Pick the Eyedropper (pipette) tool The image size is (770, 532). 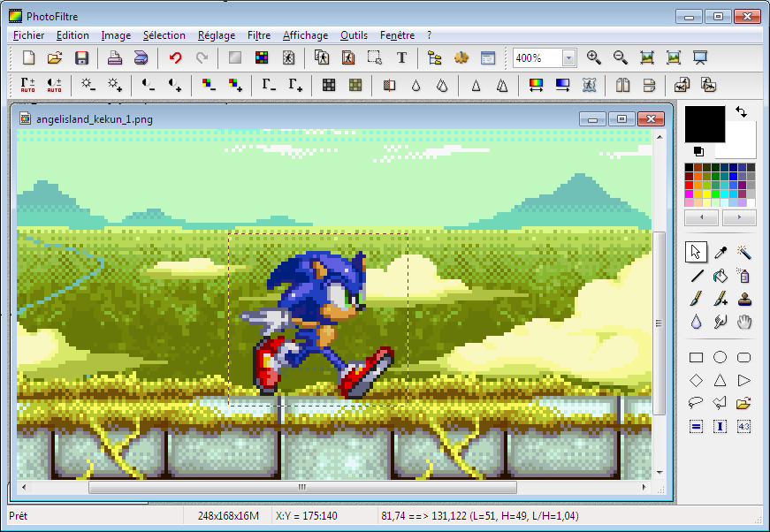720,253
